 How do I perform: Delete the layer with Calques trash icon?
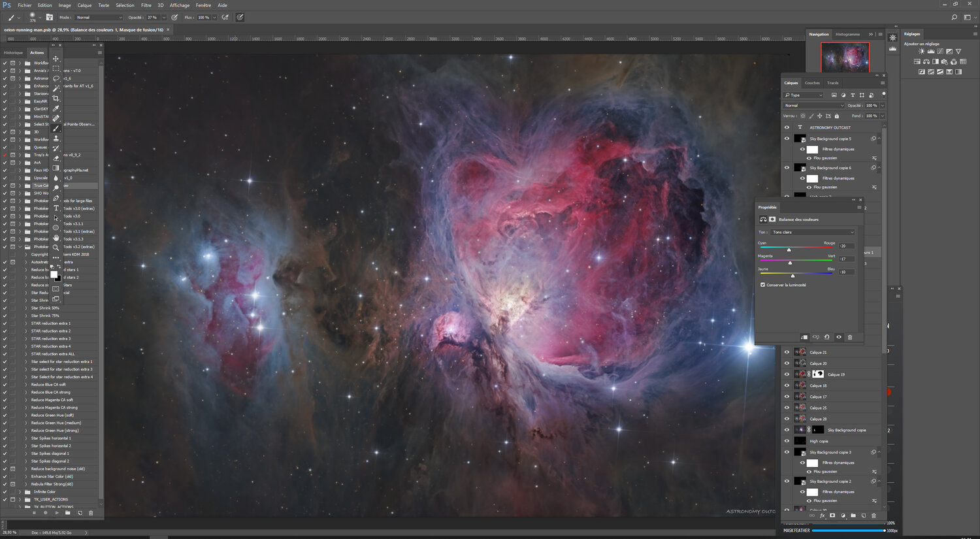coord(874,515)
